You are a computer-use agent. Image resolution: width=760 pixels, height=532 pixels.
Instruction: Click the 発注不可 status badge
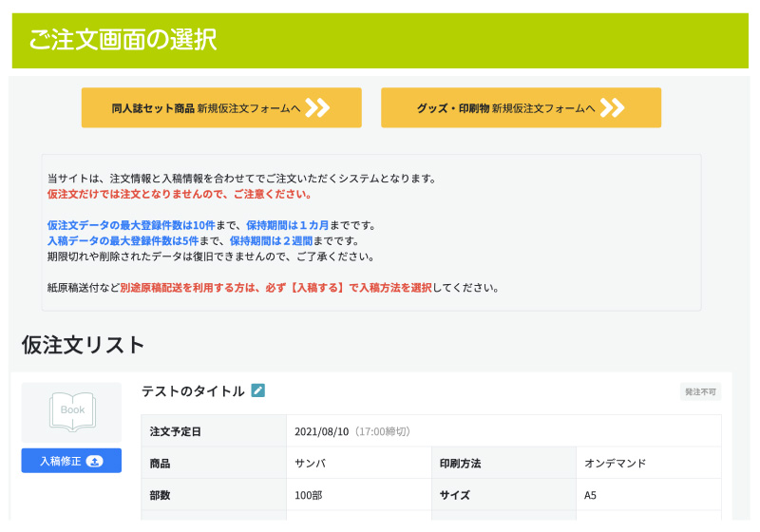700,392
